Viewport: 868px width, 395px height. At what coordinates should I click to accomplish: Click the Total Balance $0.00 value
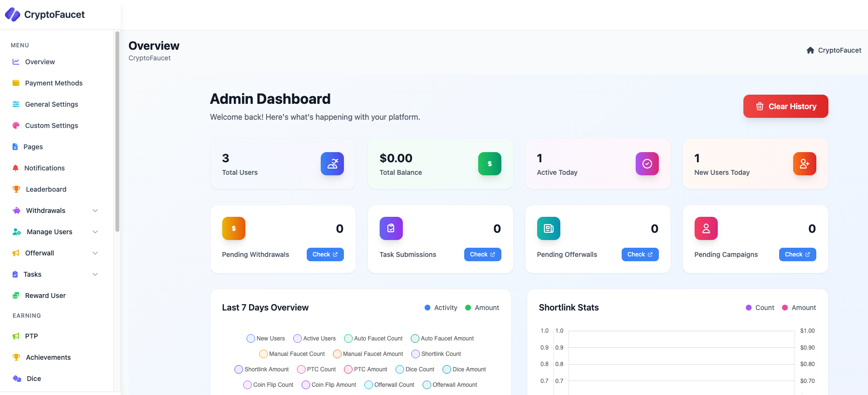[396, 158]
